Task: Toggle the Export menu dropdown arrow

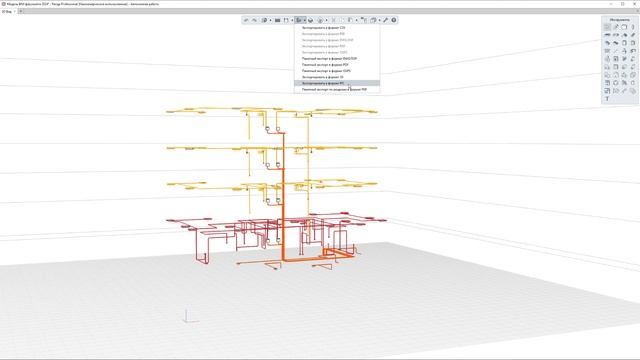Action: coord(304,20)
